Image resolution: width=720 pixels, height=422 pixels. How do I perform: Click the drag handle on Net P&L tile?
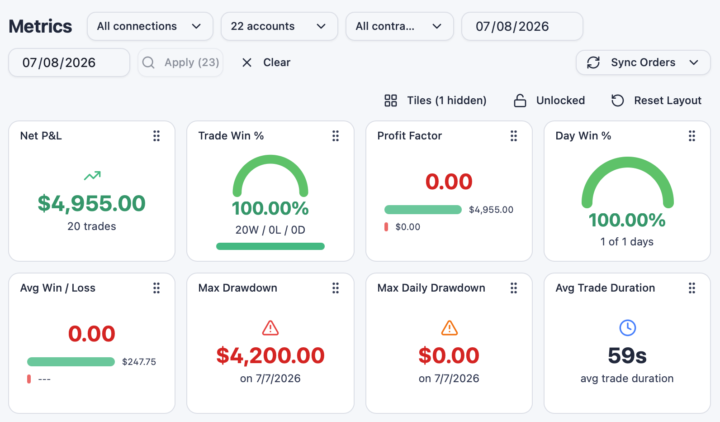coord(157,136)
